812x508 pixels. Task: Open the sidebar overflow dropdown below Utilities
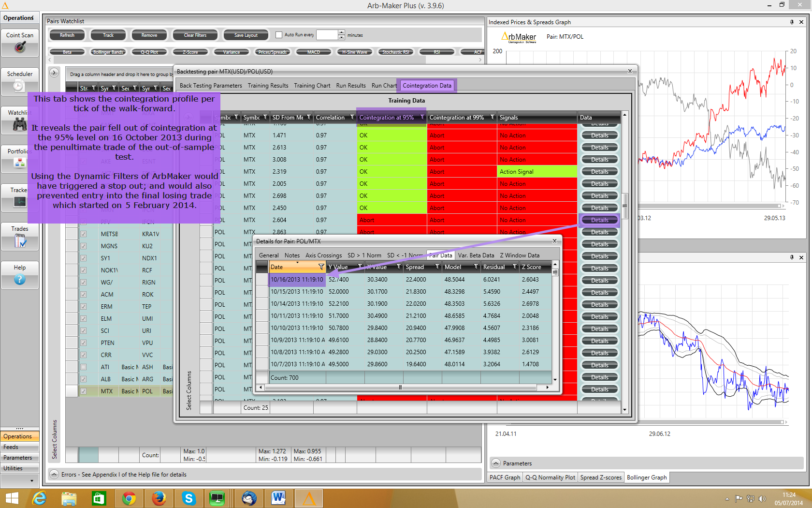pos(32,480)
